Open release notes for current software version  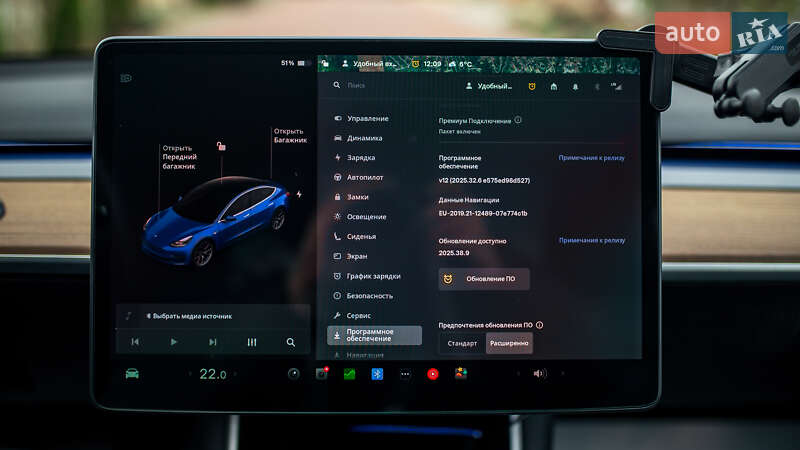click(591, 158)
